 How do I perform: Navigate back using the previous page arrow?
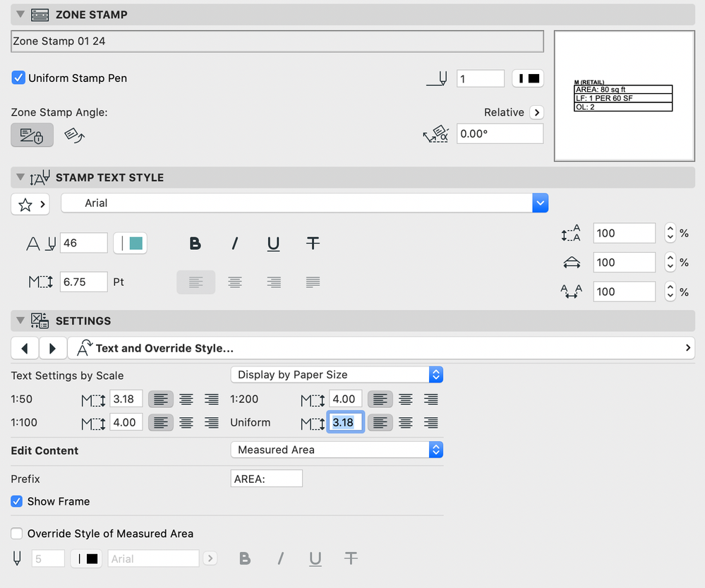point(25,347)
